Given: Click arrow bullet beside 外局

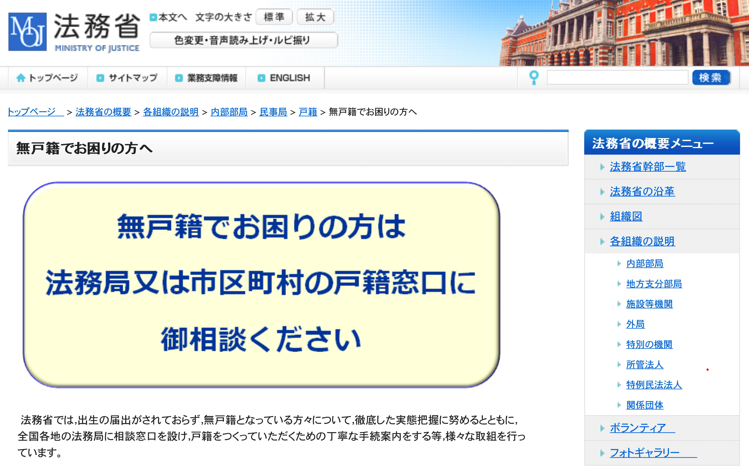Looking at the screenshot, I should pos(619,324).
